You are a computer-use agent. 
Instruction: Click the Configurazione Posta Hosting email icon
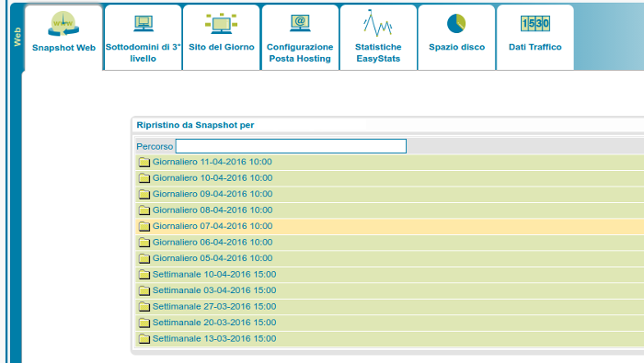coord(300,23)
